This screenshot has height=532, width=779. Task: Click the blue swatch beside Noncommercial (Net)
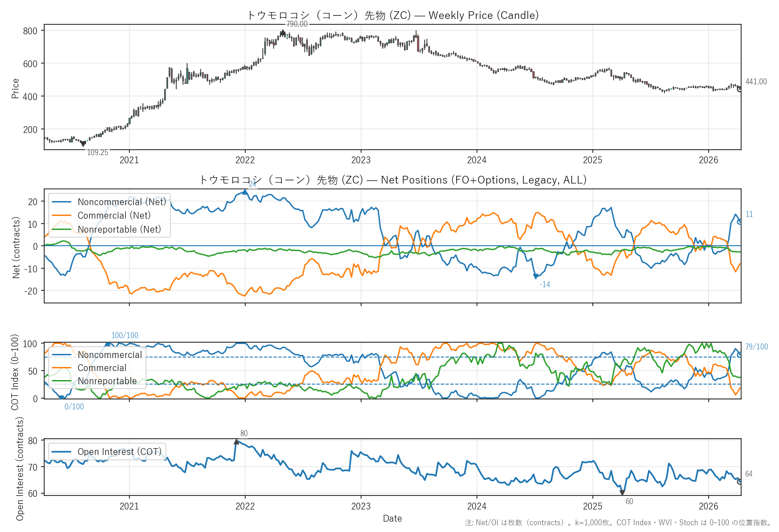pyautogui.click(x=62, y=202)
